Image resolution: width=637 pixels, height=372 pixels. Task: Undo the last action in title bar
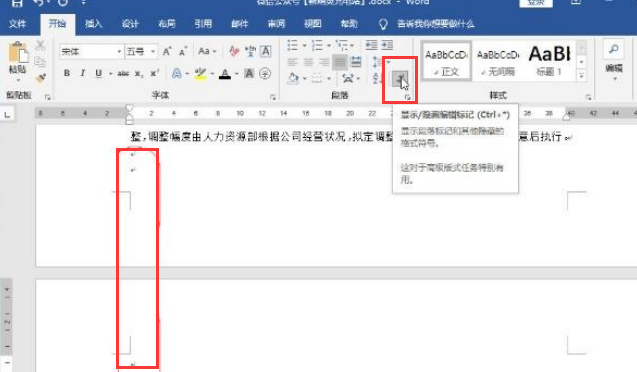pos(38,3)
